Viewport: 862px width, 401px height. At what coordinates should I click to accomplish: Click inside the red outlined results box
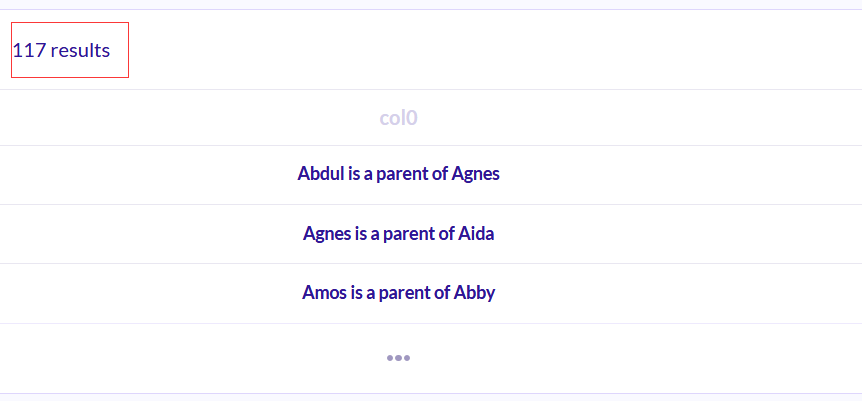click(70, 50)
